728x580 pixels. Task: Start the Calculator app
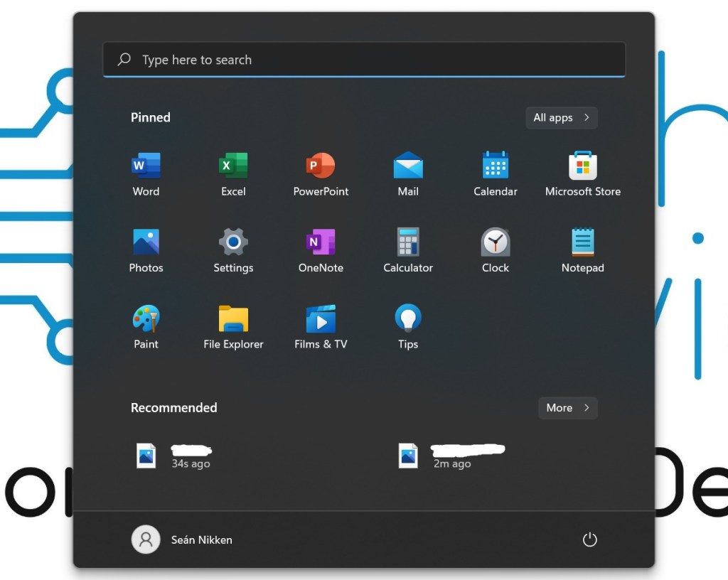click(x=407, y=247)
